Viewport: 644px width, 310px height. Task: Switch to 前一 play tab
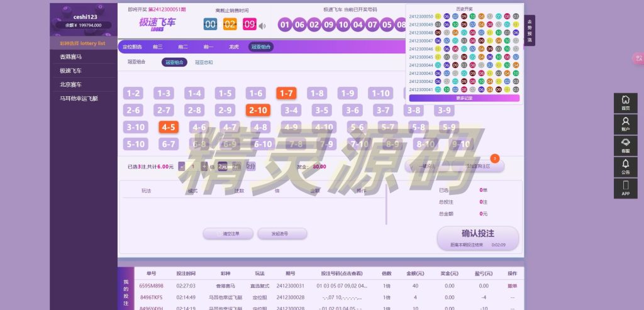click(x=208, y=47)
